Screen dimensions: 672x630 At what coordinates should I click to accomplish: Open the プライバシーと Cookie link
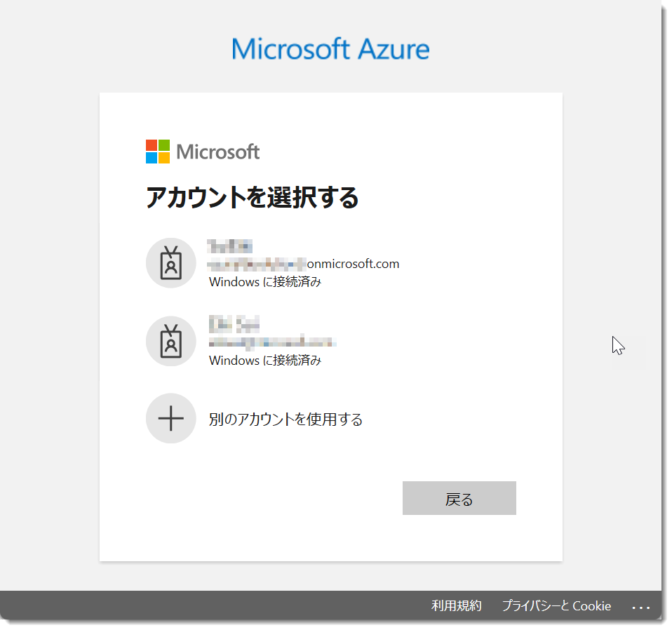pos(556,605)
